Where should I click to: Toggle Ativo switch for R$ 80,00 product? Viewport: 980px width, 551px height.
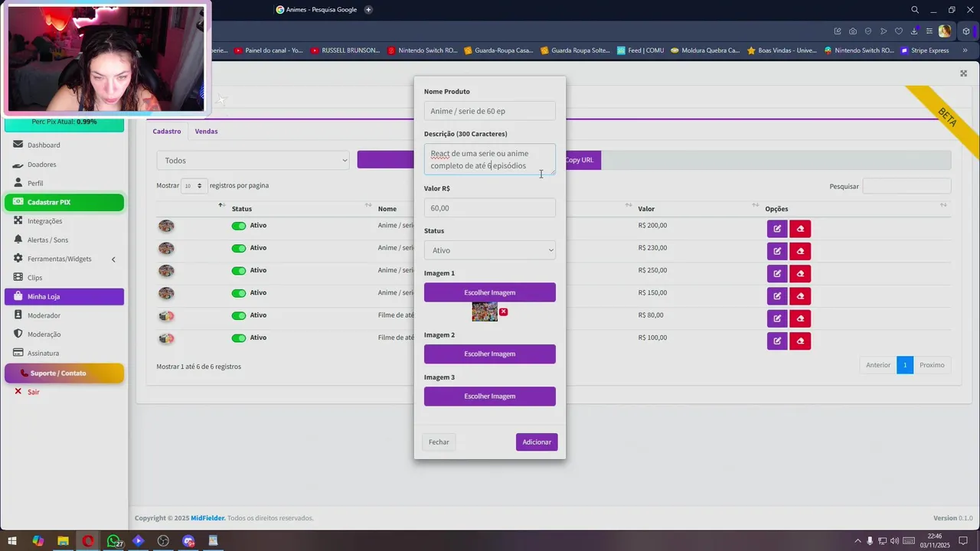(x=239, y=315)
